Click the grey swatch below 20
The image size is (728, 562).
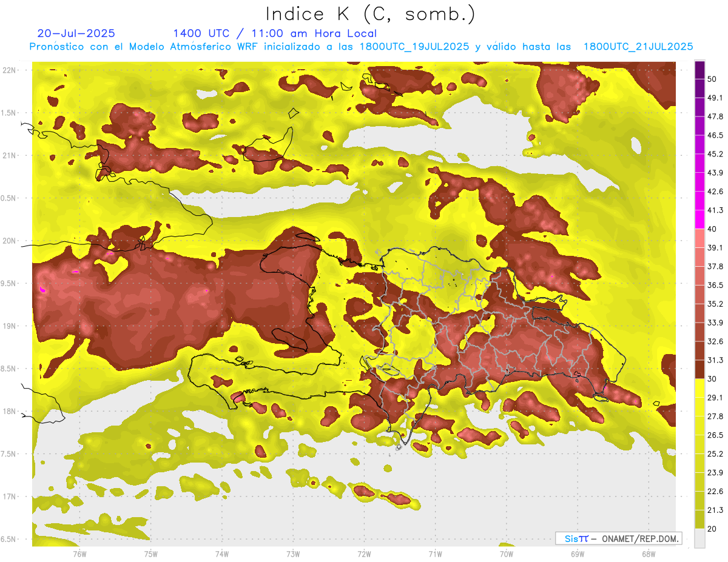[x=699, y=538]
